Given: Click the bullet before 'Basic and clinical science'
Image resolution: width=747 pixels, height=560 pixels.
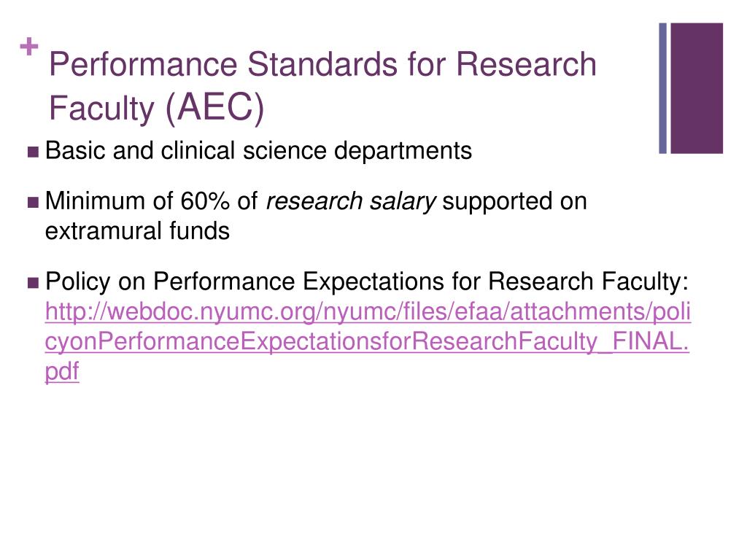Looking at the screenshot, I should 33,152.
